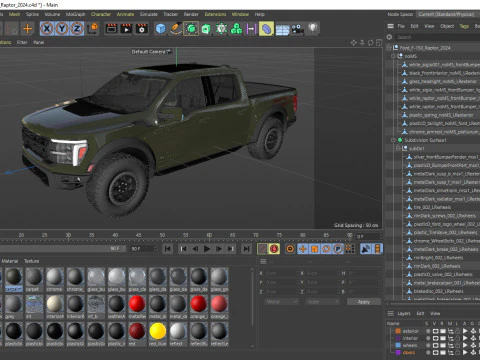
Task: Click the purple doors layer color swatch
Action: pos(398,352)
